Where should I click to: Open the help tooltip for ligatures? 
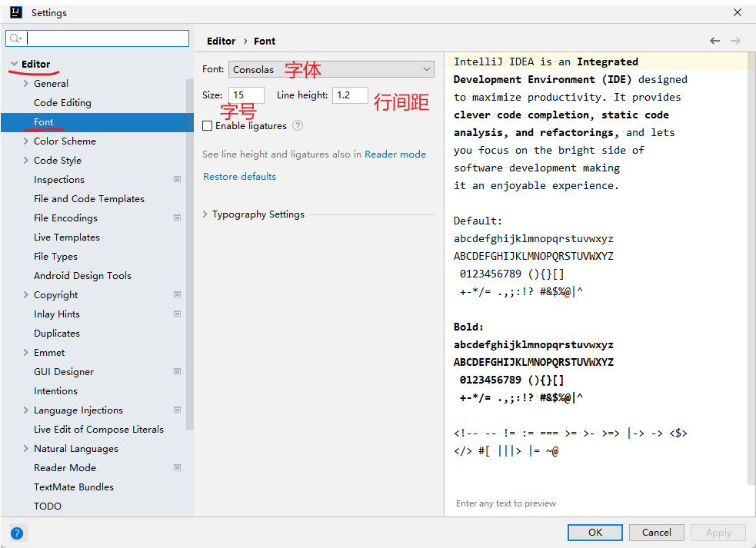pyautogui.click(x=298, y=126)
